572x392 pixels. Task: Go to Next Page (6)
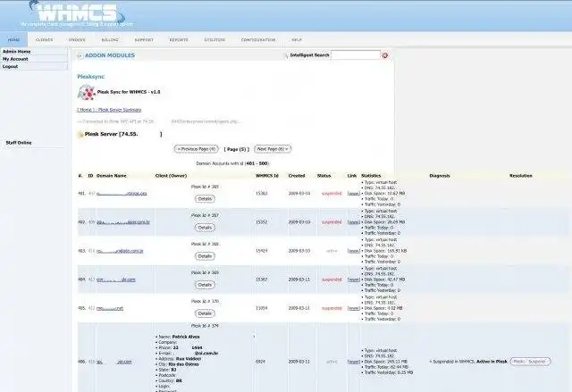(x=273, y=149)
